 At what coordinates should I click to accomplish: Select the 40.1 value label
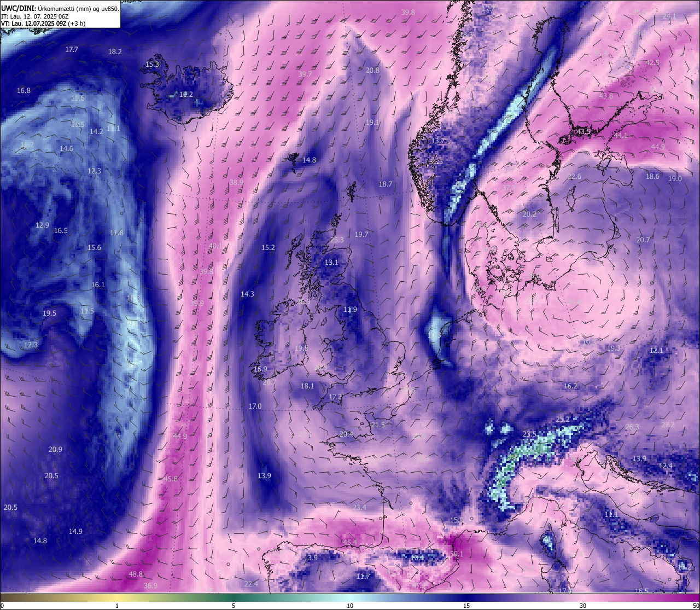(x=215, y=246)
